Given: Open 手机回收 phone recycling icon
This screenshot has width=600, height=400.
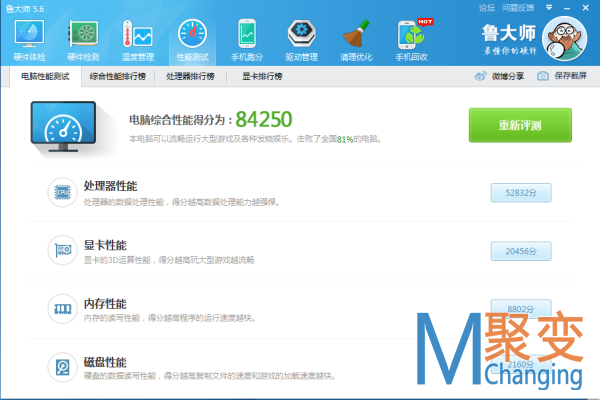Looking at the screenshot, I should click(x=411, y=41).
